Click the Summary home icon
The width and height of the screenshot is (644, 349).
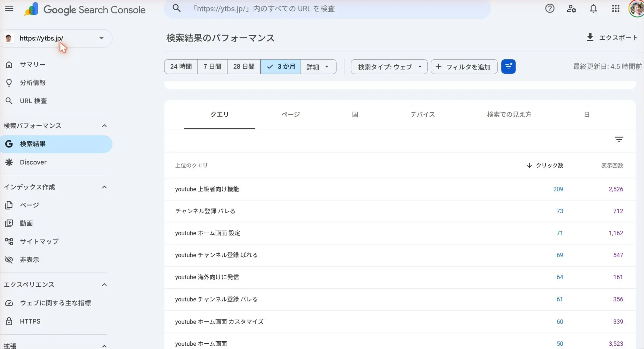[x=9, y=64]
